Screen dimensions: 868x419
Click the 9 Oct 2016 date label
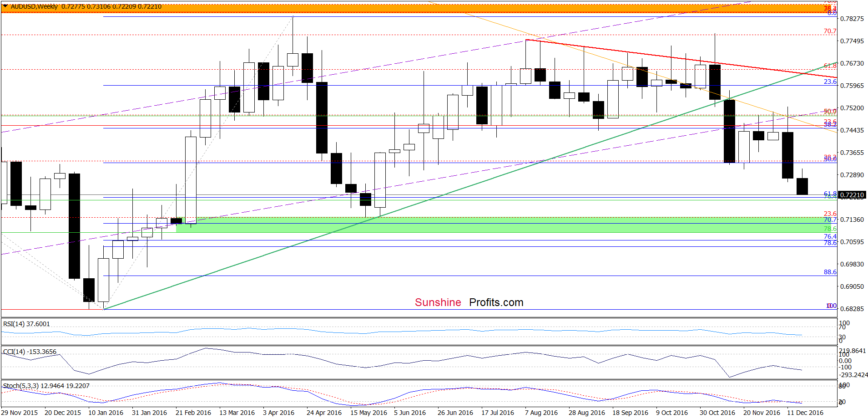[x=672, y=413]
